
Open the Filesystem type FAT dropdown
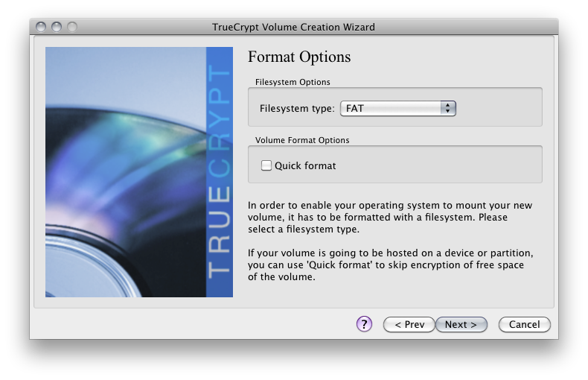click(398, 109)
